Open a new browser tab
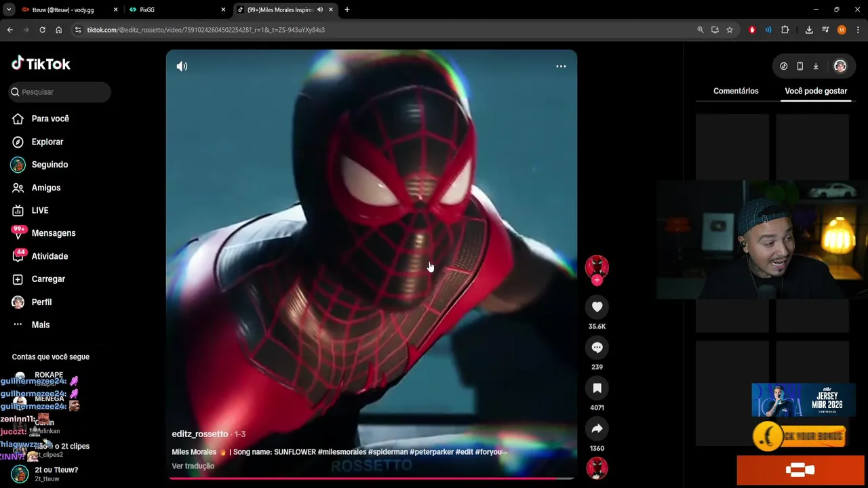 point(347,9)
